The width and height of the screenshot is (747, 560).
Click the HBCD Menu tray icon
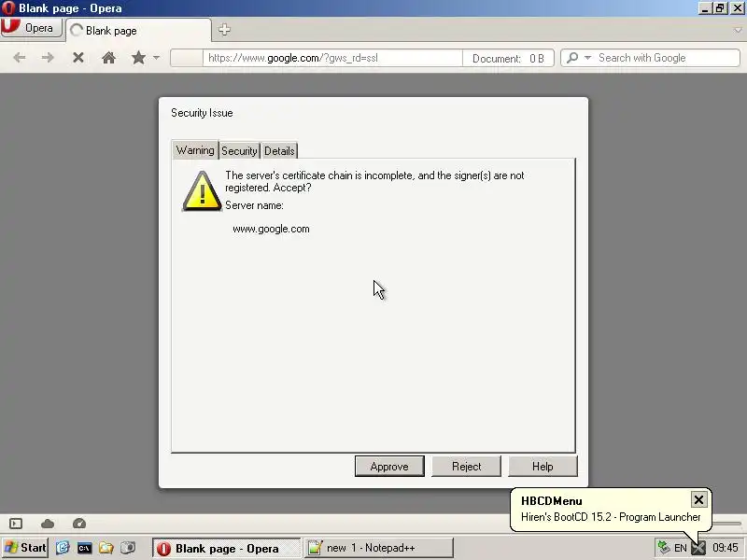point(698,548)
